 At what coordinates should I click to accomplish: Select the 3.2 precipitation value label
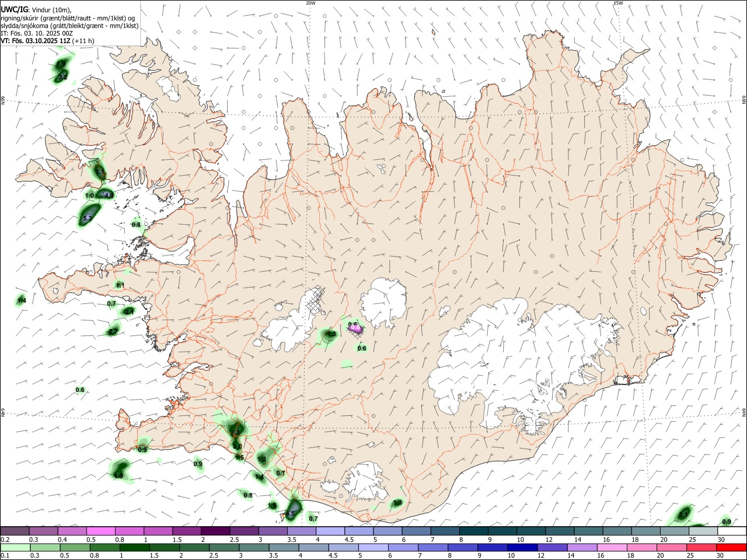click(63, 77)
